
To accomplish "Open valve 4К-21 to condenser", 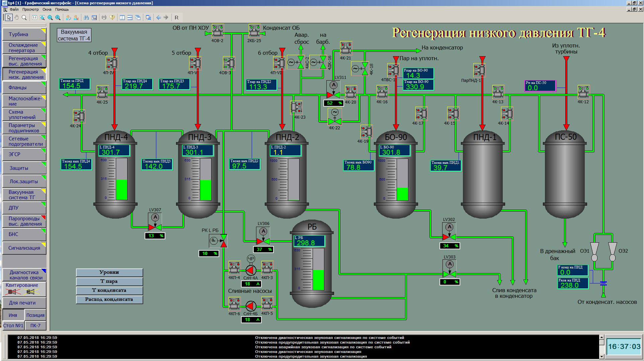I will click(346, 48).
